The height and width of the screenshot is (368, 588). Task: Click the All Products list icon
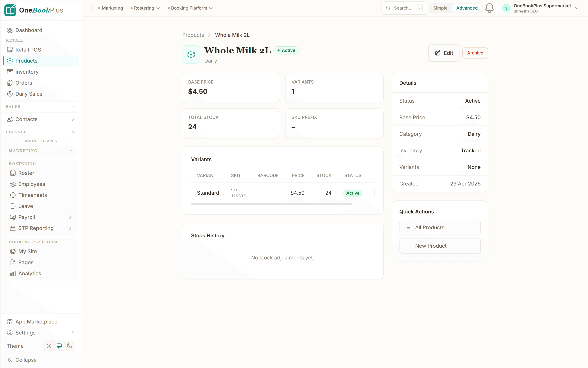pos(408,228)
